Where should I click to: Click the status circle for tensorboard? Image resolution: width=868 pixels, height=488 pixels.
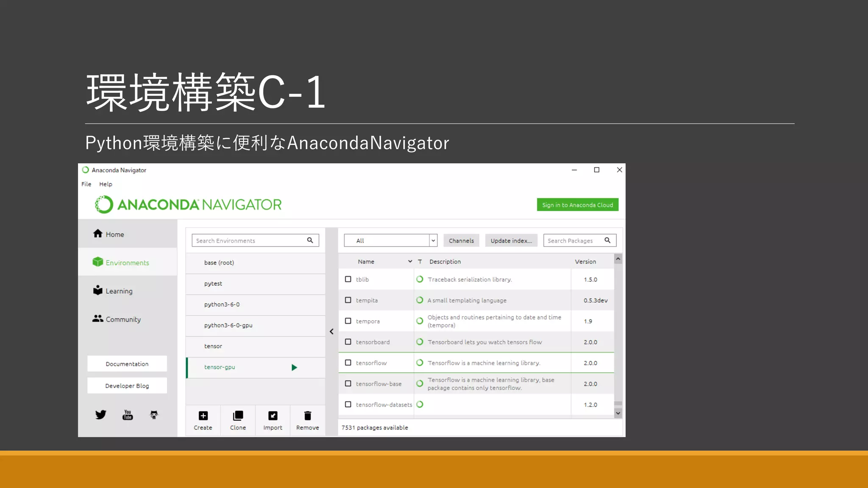click(420, 341)
